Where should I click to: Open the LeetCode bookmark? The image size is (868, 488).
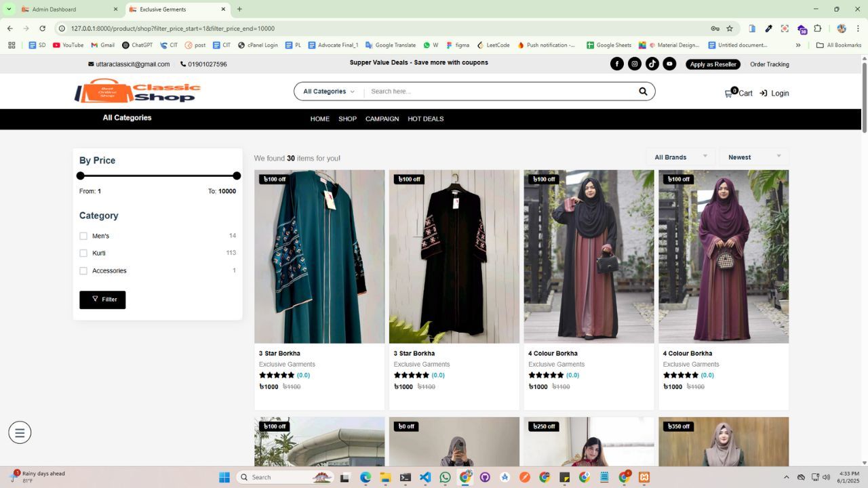pos(493,45)
